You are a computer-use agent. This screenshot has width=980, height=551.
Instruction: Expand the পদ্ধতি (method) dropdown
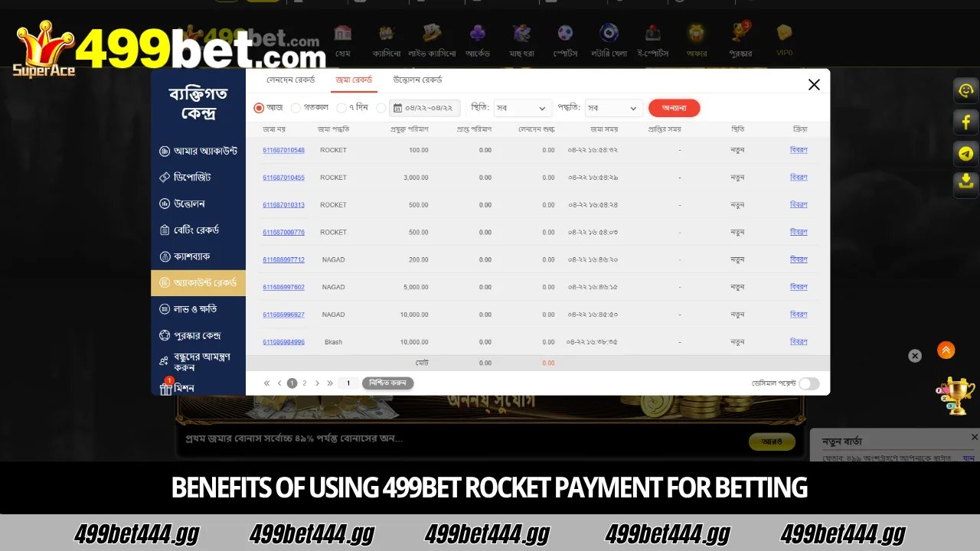pyautogui.click(x=613, y=108)
